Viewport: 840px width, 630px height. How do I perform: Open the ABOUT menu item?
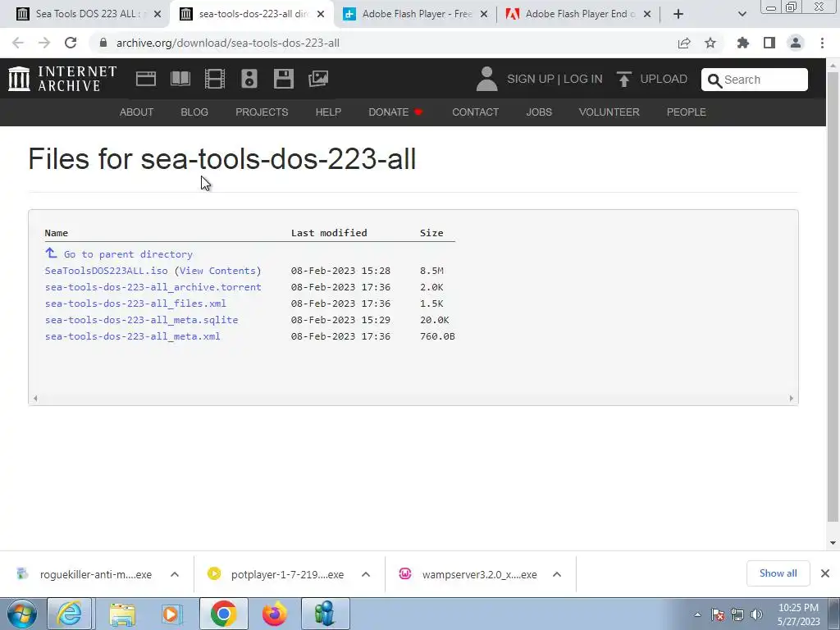tap(136, 112)
